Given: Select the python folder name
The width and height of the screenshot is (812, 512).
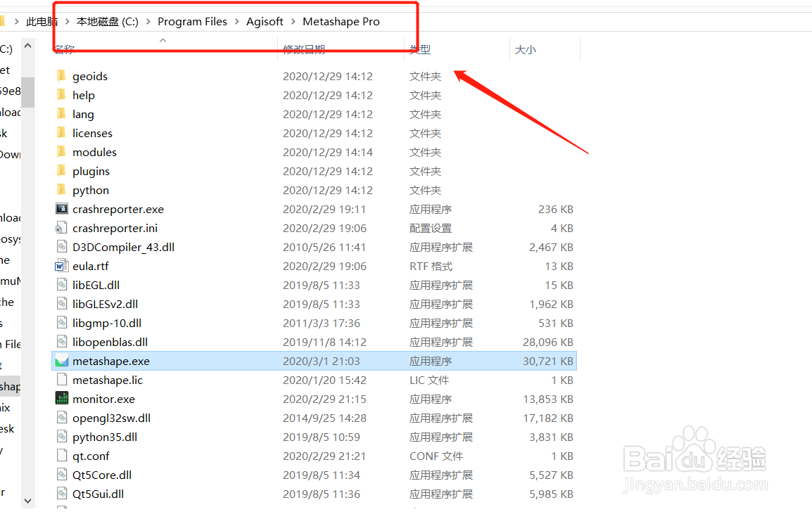Looking at the screenshot, I should (x=91, y=191).
